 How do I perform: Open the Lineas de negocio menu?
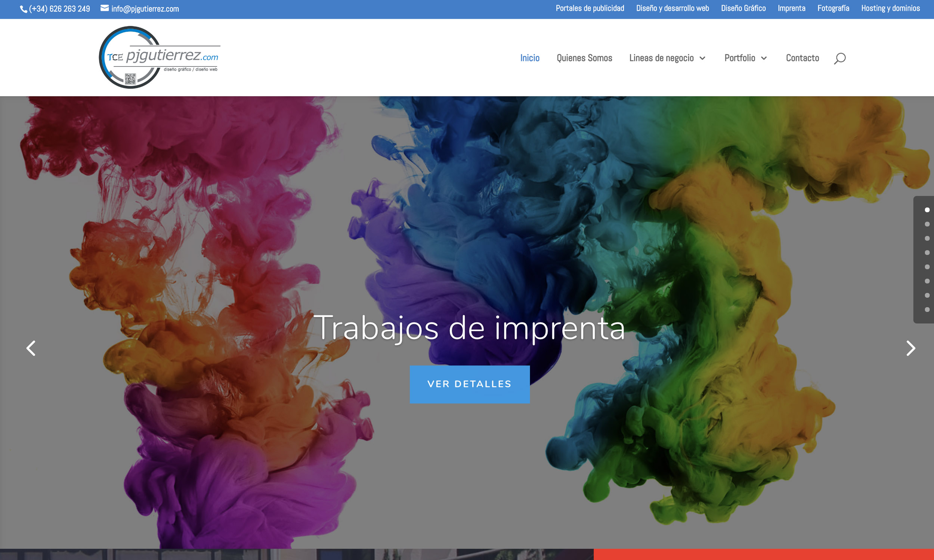(x=661, y=58)
